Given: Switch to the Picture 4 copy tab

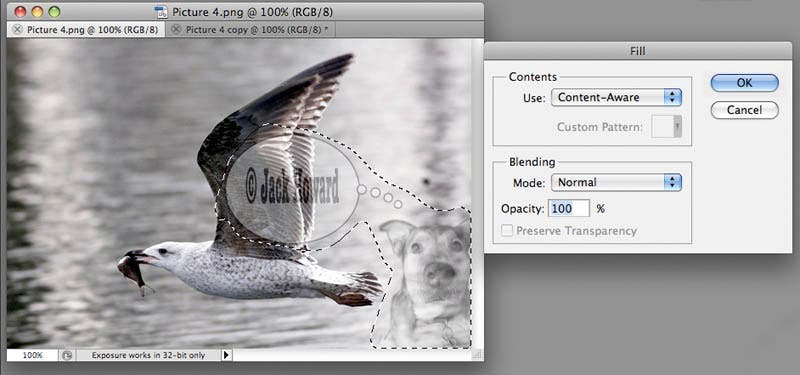Looking at the screenshot, I should pos(251,30).
